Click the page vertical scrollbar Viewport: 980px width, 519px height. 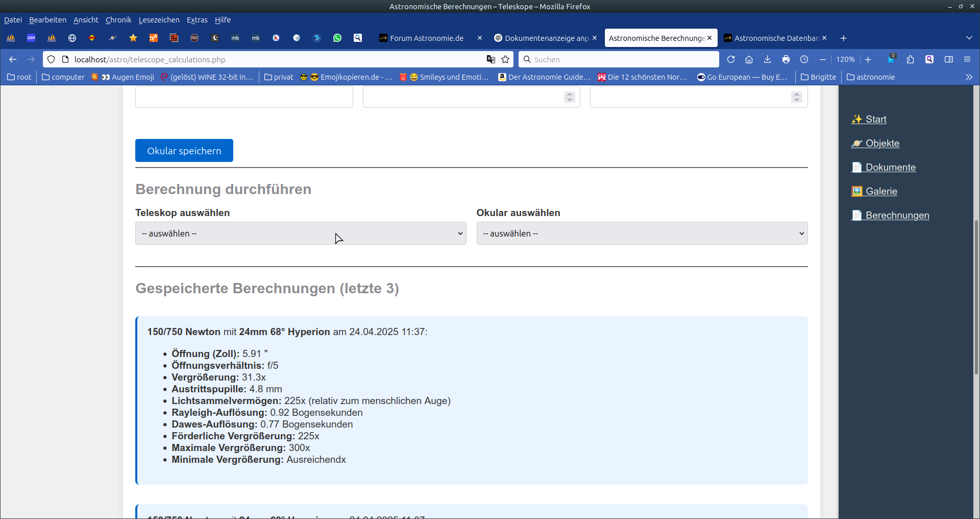(976, 296)
